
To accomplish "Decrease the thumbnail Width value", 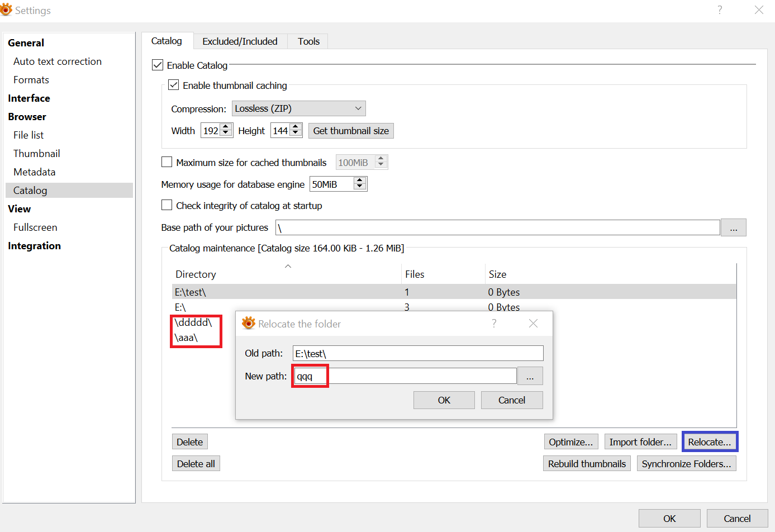I will (x=226, y=134).
